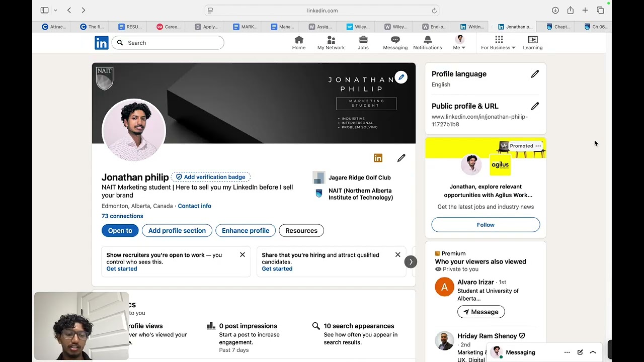Click the Resources button

pyautogui.click(x=301, y=231)
